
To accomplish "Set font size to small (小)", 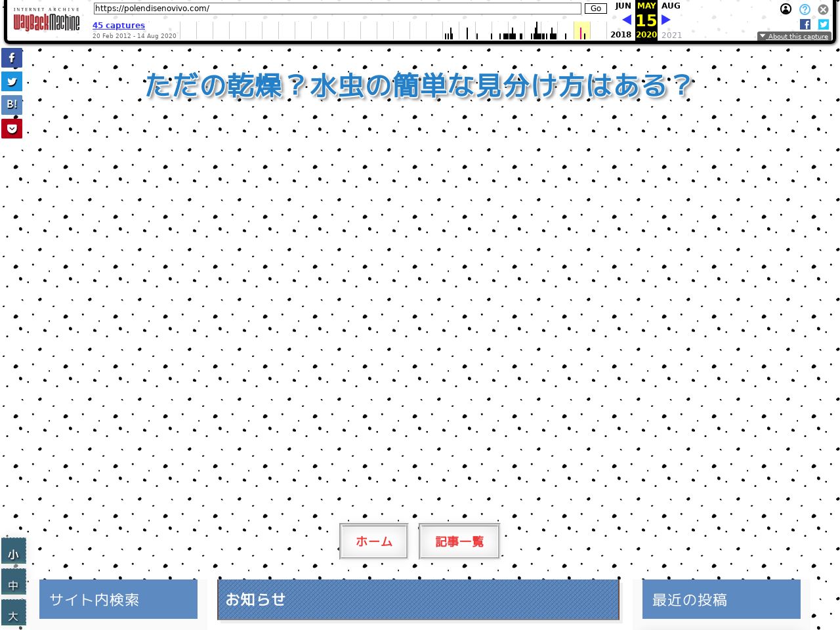I will click(13, 554).
